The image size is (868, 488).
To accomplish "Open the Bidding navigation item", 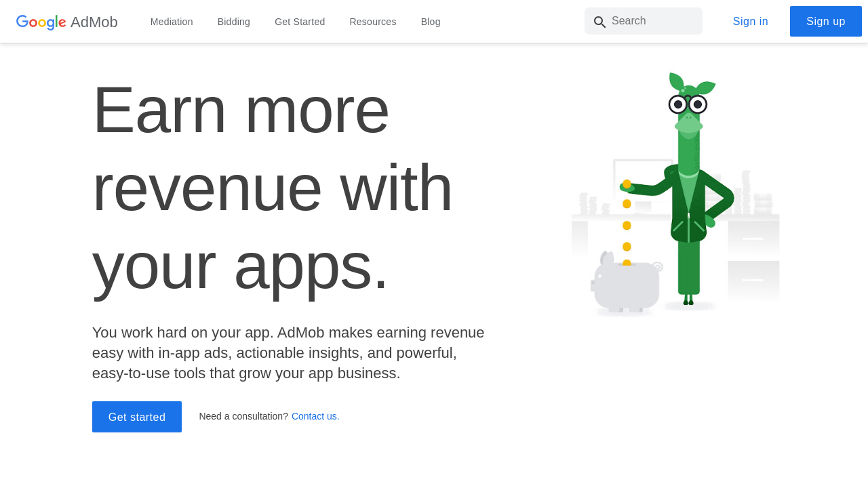I will (234, 22).
